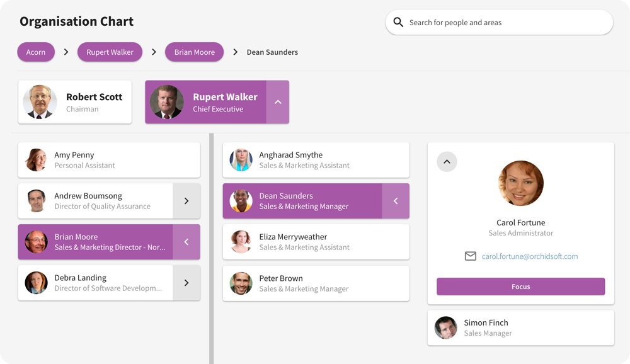Select Simon Finch, Sales Manager

520,327
